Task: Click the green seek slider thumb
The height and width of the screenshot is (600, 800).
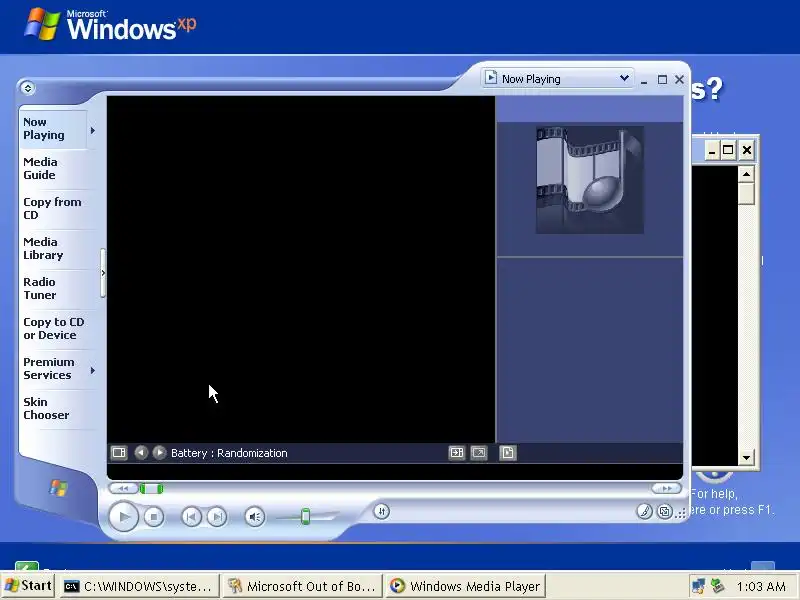Action: click(x=152, y=488)
